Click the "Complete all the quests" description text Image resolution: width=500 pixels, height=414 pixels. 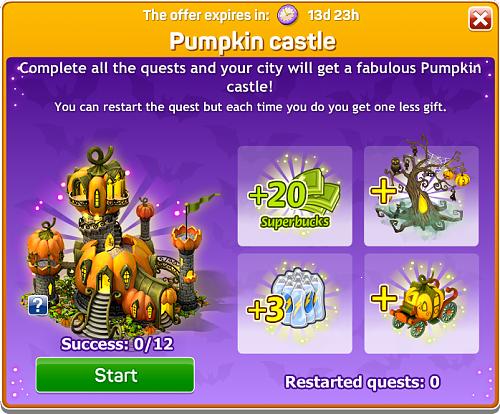[250, 77]
